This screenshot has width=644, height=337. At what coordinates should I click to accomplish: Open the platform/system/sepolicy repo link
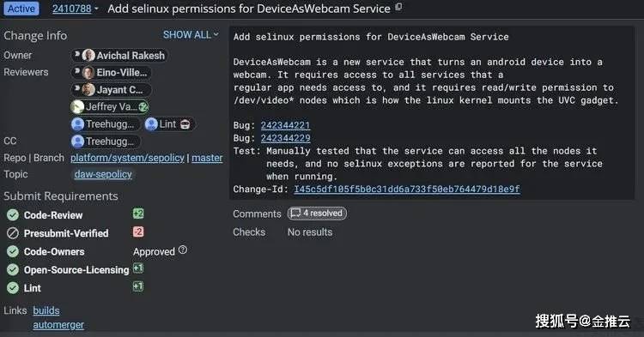tap(127, 158)
